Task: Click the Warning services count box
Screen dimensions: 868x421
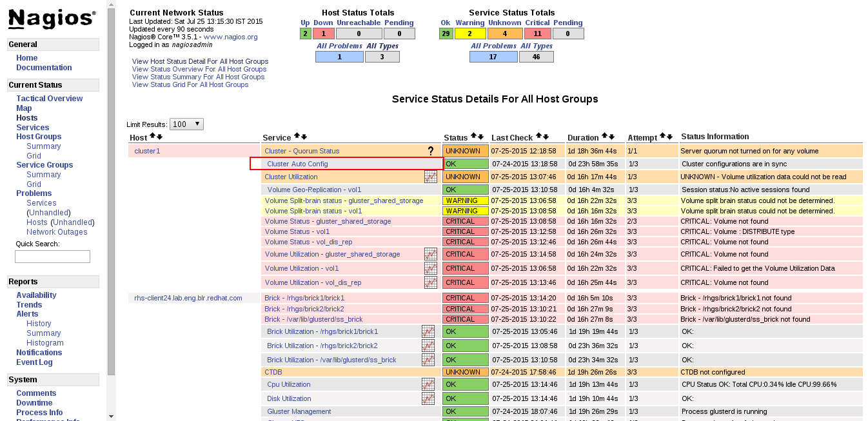Action: click(x=470, y=34)
